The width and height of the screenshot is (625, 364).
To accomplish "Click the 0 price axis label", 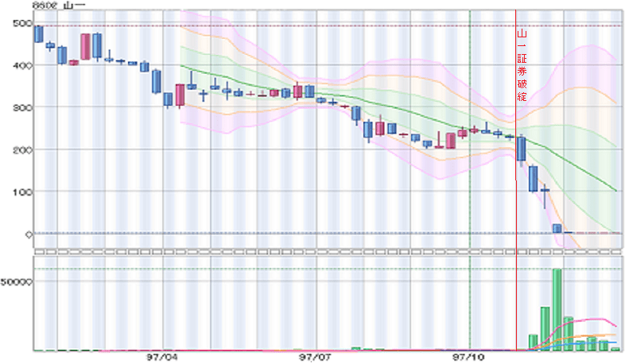I will coord(28,234).
